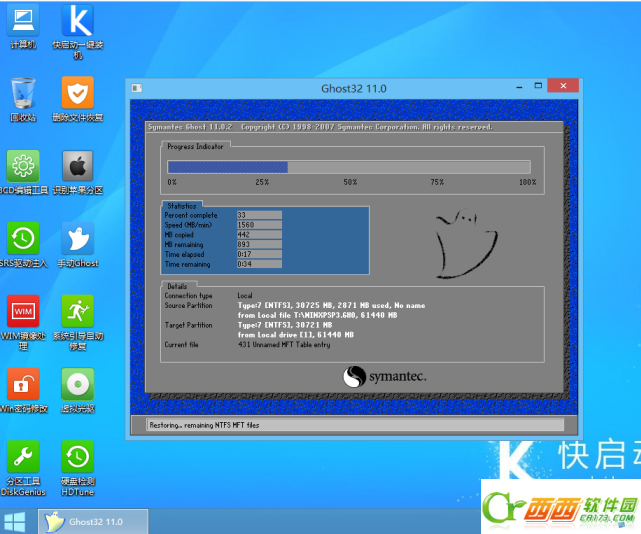Click the 100% progress scale label
Viewport: 641px width, 534px height.
pos(527,182)
